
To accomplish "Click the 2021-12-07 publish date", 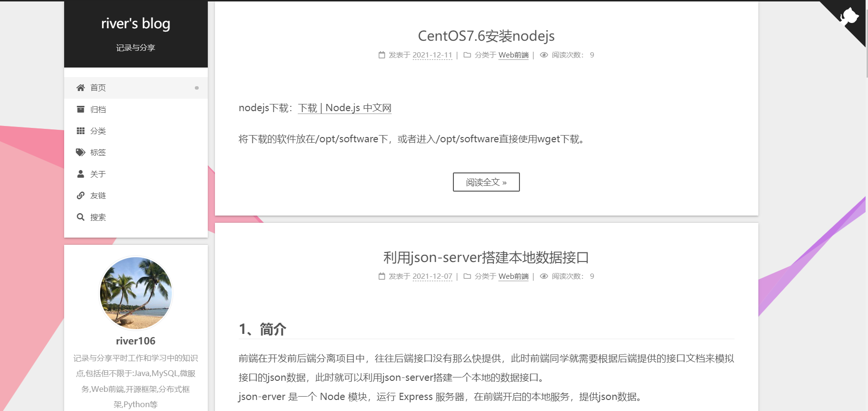I will 432,276.
